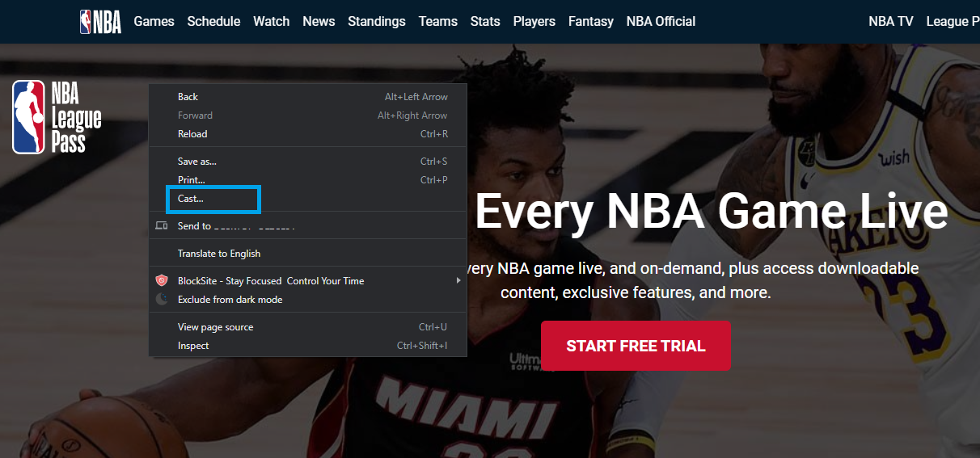The width and height of the screenshot is (980, 458).
Task: Click the 'content, exclusive features, and more.' text
Action: point(636,292)
